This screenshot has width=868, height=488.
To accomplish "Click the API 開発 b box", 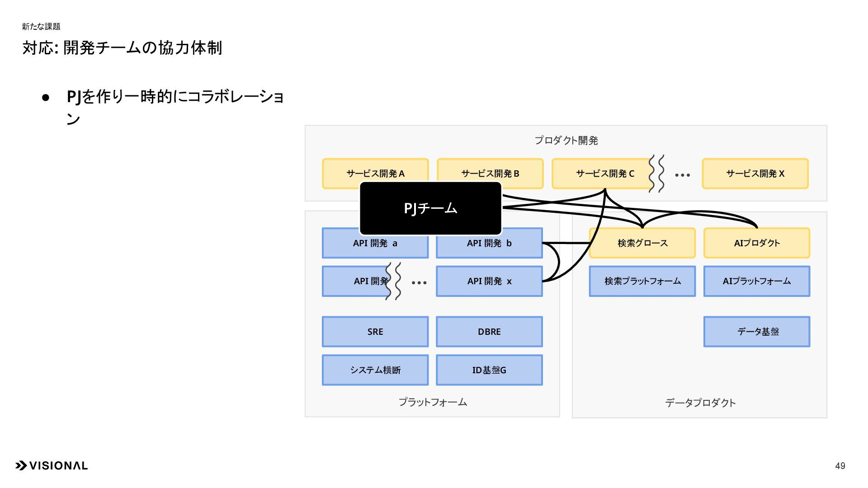I will click(x=489, y=246).
